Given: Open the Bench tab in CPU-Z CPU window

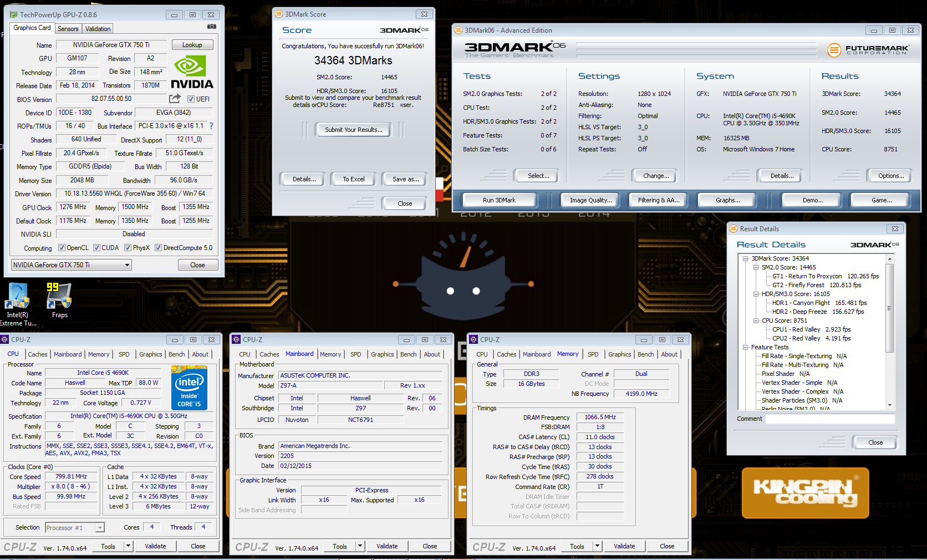Looking at the screenshot, I should [177, 354].
